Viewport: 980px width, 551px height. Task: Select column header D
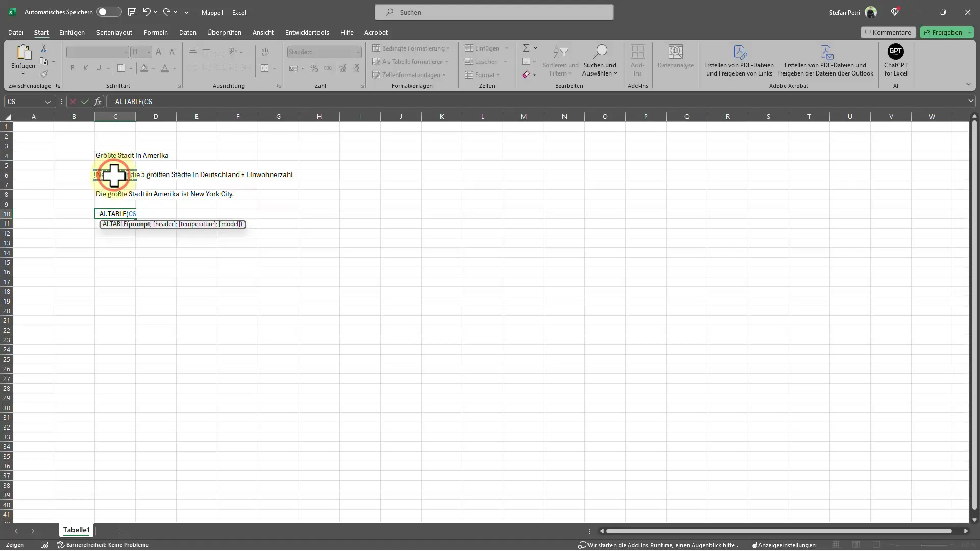coord(156,117)
